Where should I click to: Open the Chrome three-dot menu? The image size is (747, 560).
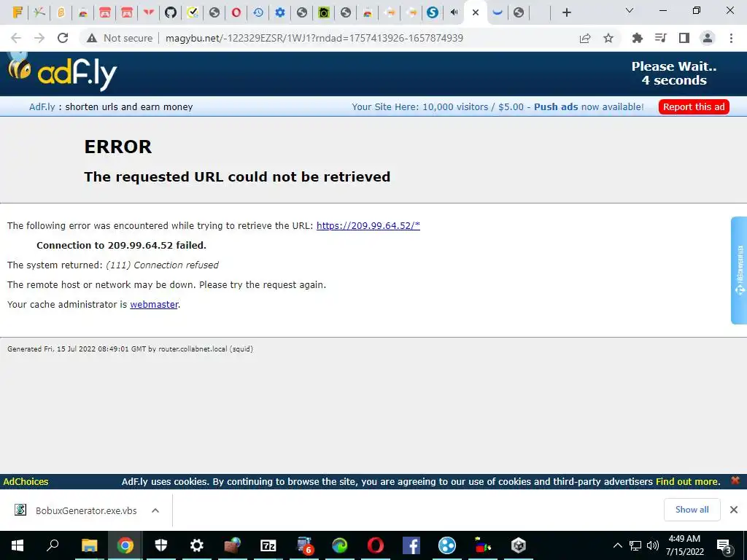[x=731, y=38]
